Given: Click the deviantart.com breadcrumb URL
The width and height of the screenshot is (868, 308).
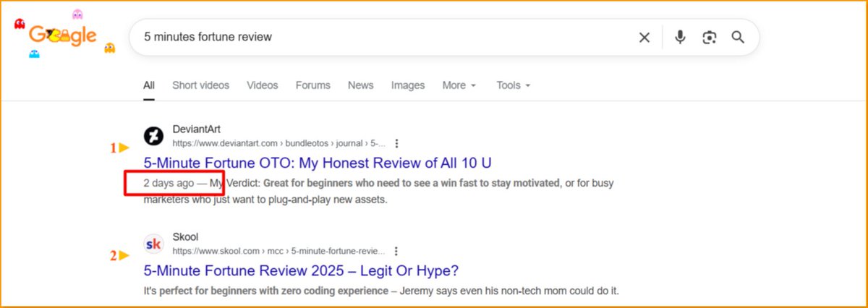Looking at the screenshot, I should (x=279, y=143).
